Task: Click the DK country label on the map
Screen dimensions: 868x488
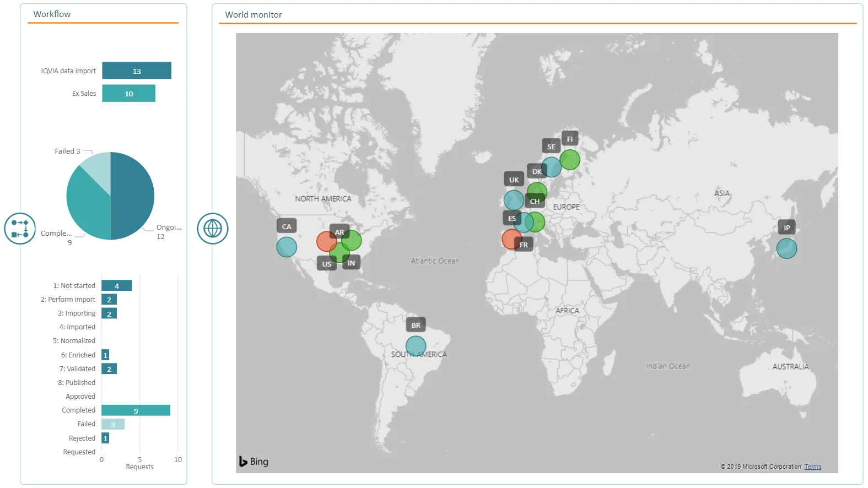Action: (537, 171)
